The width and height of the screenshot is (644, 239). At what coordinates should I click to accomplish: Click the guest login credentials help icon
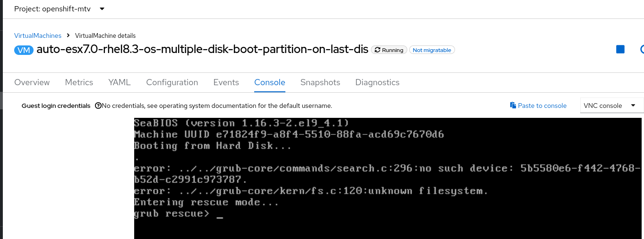click(98, 106)
